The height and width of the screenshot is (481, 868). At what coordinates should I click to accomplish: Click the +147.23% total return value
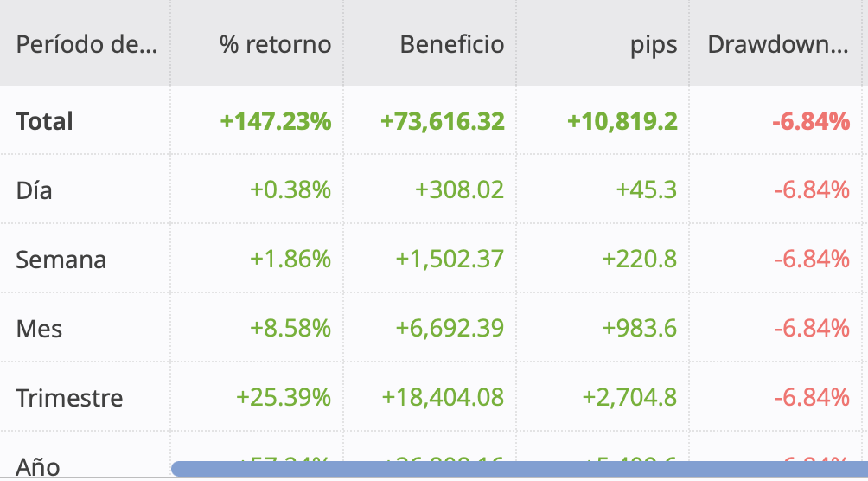click(275, 121)
